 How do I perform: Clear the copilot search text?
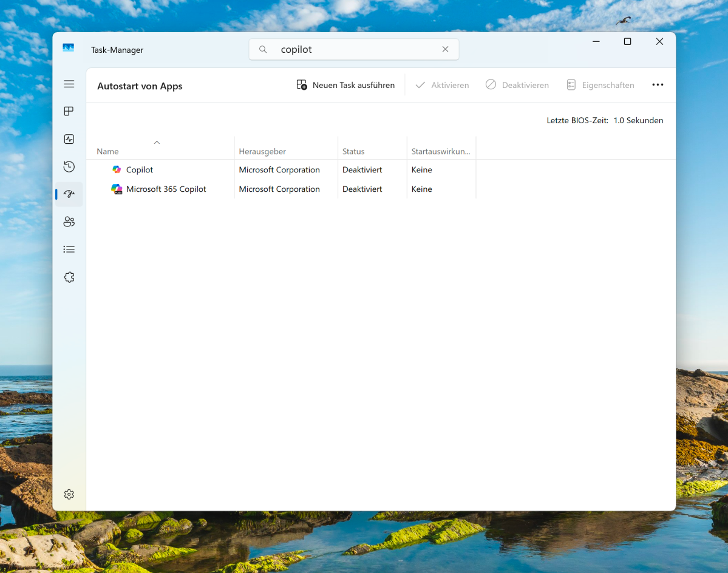tap(445, 49)
